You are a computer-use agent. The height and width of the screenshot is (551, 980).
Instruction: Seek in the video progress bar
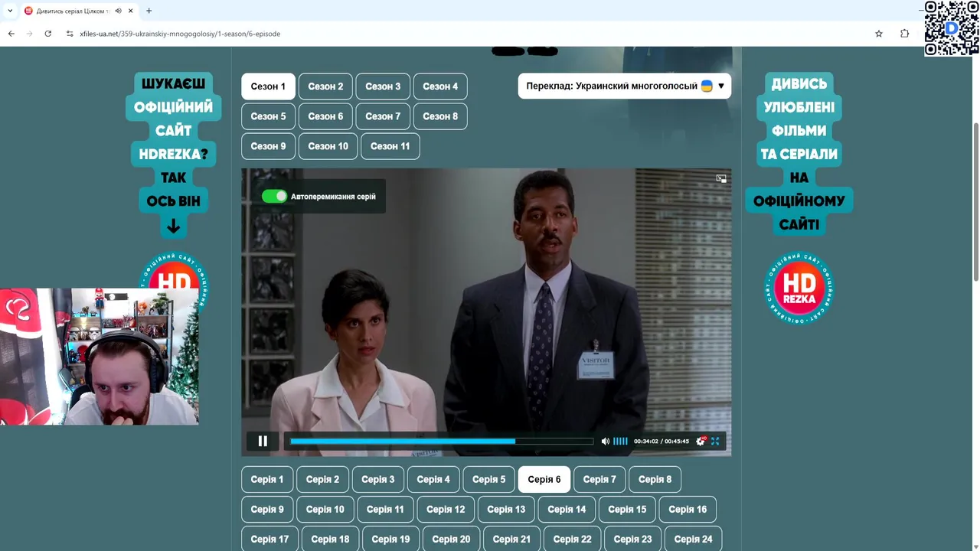(442, 441)
